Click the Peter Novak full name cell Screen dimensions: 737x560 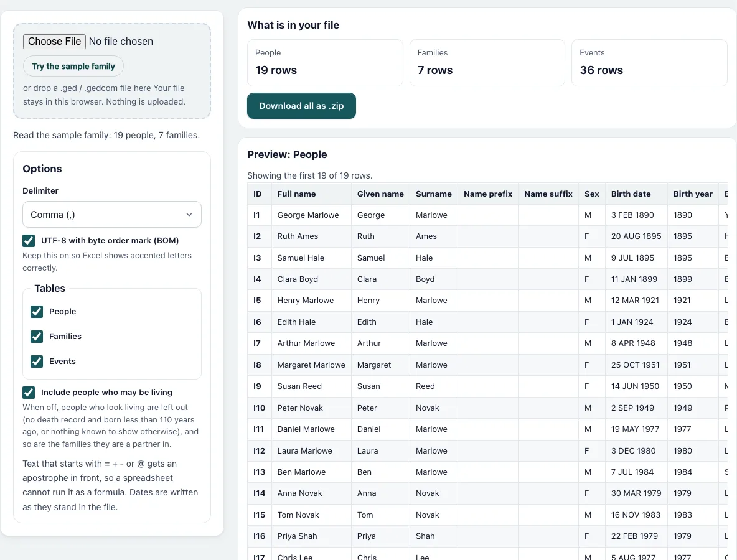311,408
